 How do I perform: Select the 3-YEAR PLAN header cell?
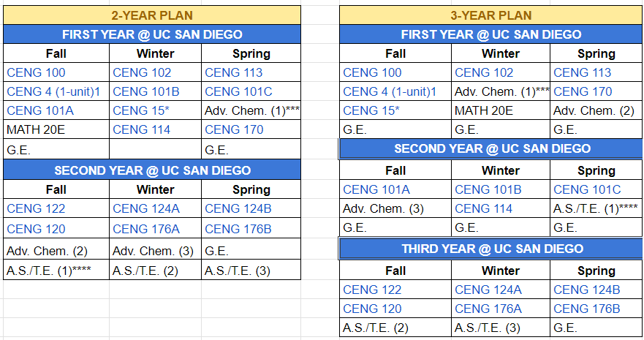[491, 15]
